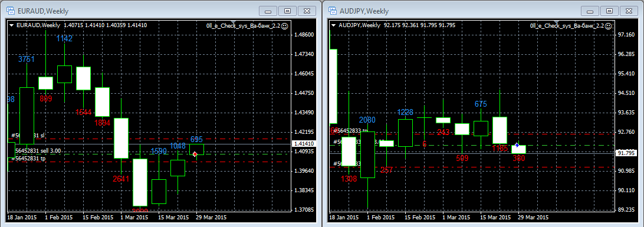This screenshot has width=644, height=227.
Task: Click current price label 1.41410 on EURAUD scale
Action: point(304,144)
